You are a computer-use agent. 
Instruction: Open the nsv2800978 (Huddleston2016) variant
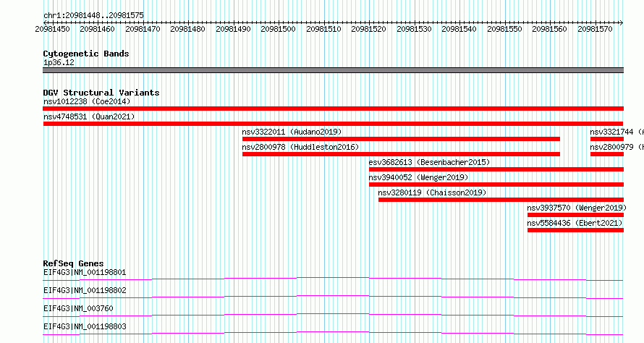click(300, 147)
